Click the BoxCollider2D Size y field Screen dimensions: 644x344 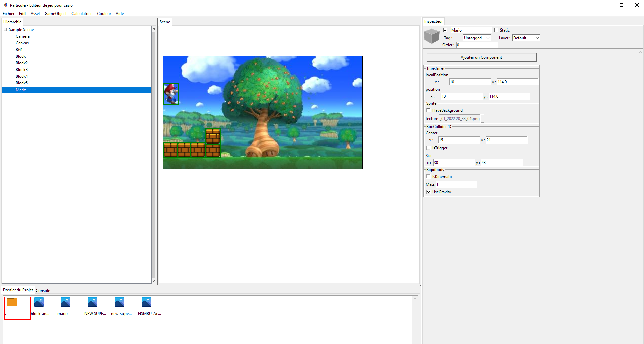[501, 163]
